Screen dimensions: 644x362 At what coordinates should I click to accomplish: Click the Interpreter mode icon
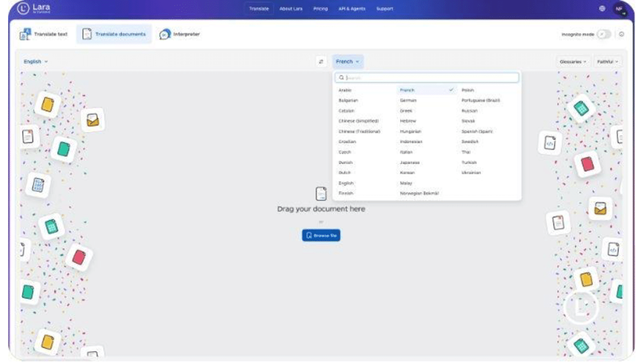tap(165, 34)
